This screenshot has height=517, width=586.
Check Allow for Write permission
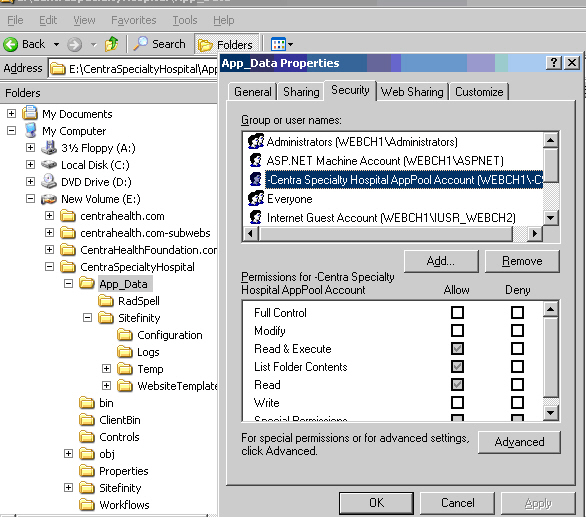click(x=457, y=403)
